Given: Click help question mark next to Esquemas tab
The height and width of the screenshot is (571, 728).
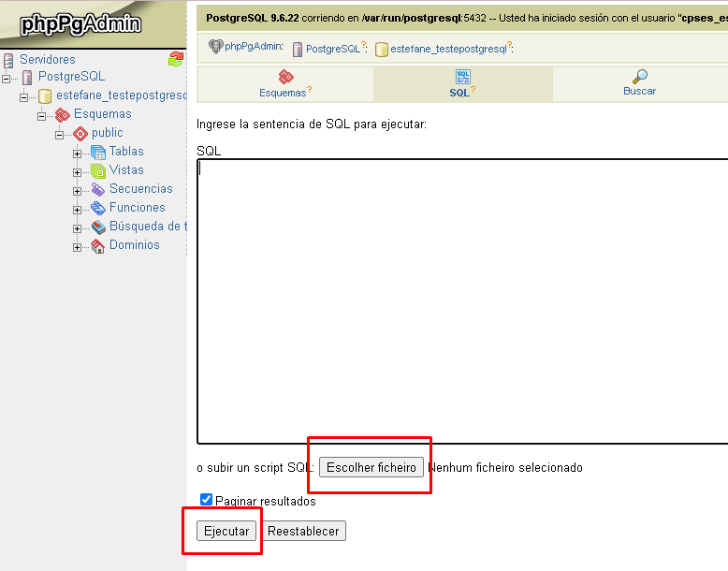Looking at the screenshot, I should [x=309, y=89].
